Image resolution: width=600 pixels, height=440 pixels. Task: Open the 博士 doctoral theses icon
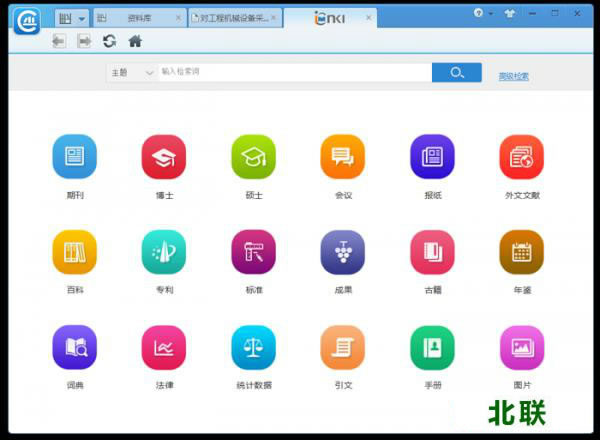(163, 157)
